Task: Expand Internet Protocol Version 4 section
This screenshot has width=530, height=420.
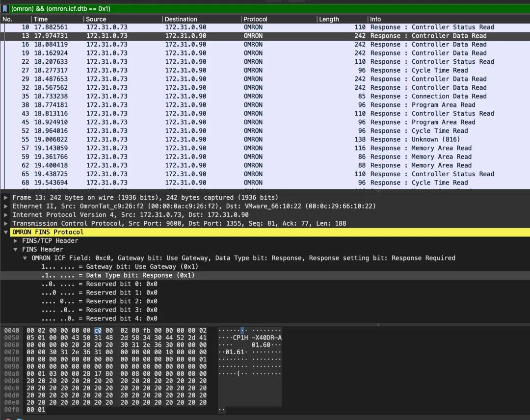Action: pos(6,215)
